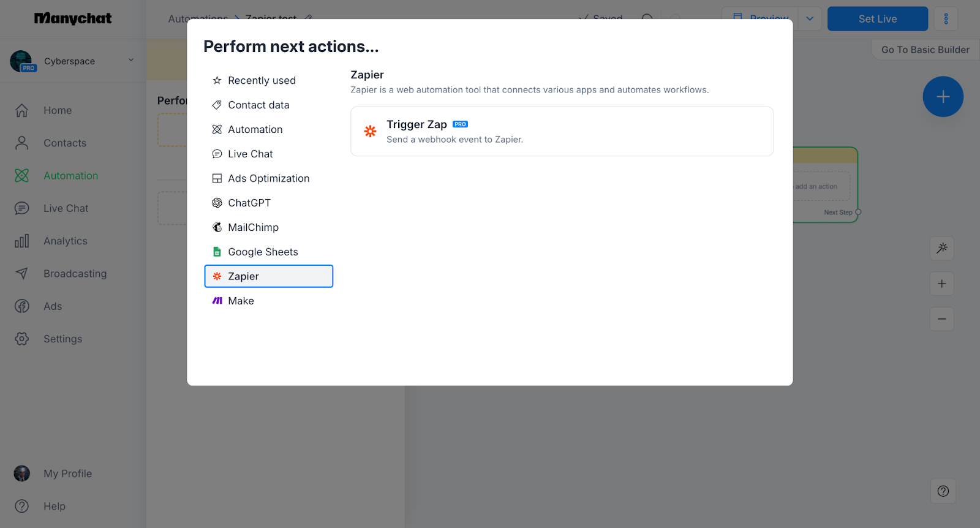Pick the Google Sheets category

(x=263, y=252)
